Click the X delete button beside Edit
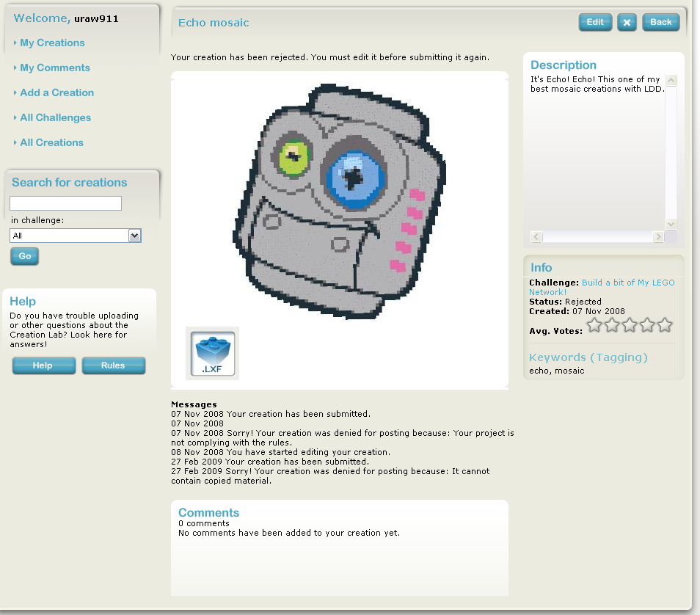 [x=627, y=22]
